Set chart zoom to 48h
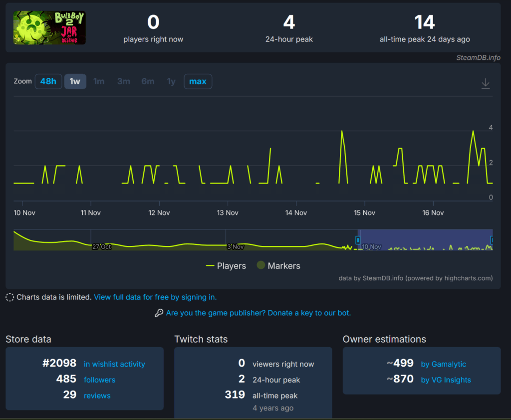The width and height of the screenshot is (511, 420). pyautogui.click(x=48, y=81)
